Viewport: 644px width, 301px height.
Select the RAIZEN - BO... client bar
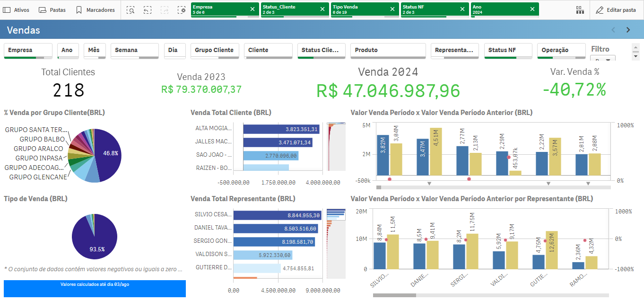tap(266, 168)
